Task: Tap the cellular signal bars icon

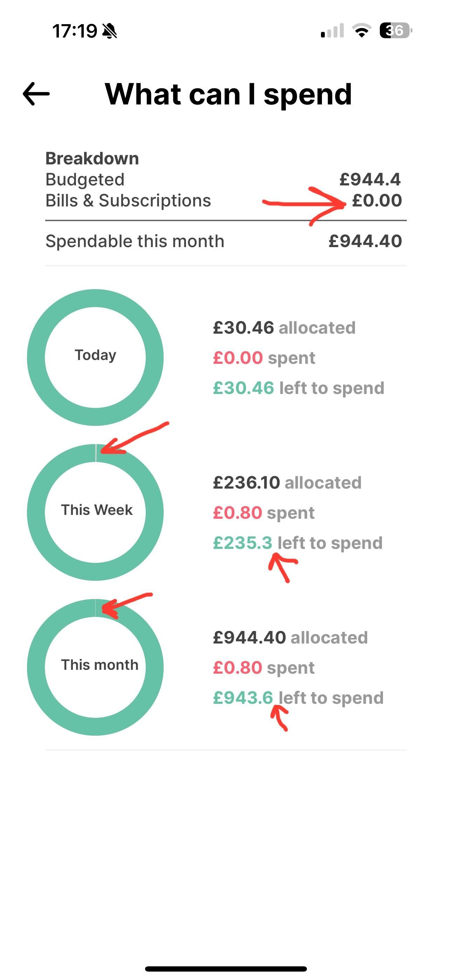Action: pos(332,31)
